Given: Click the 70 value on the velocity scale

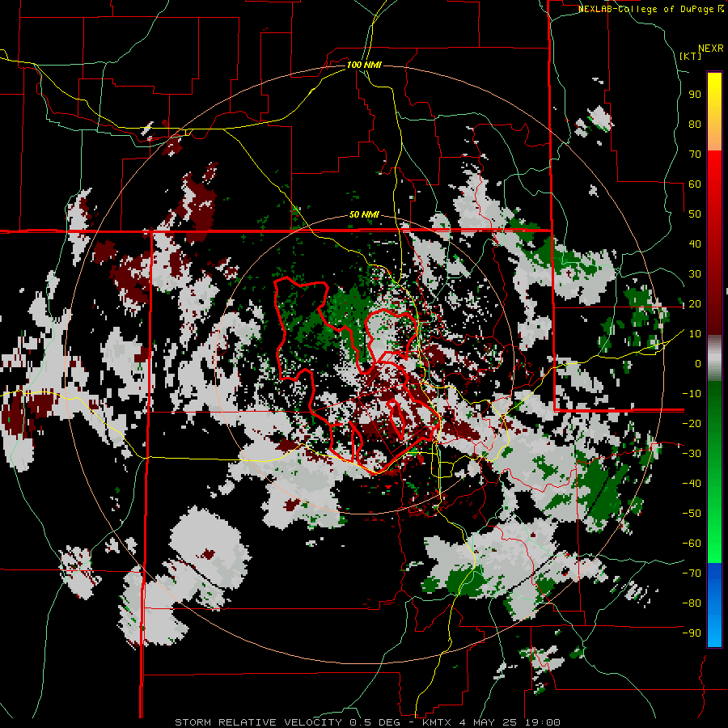Looking at the screenshot, I should 695,154.
